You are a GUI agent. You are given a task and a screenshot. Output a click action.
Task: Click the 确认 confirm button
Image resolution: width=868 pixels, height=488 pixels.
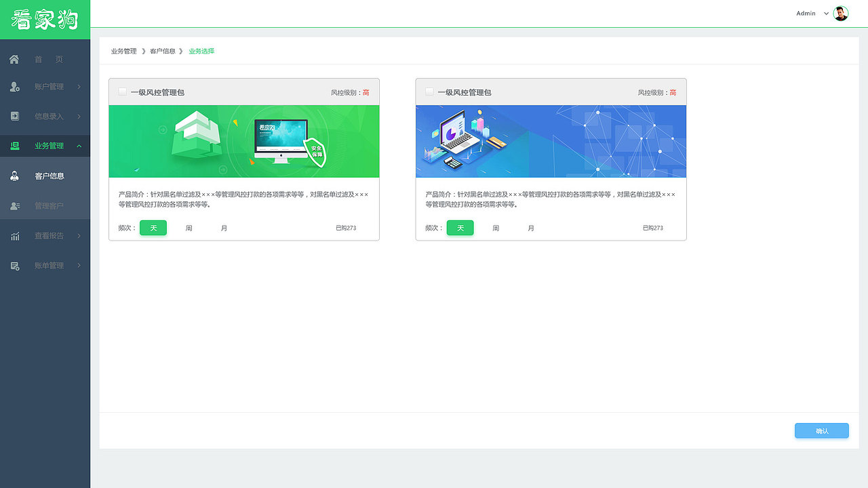point(822,431)
